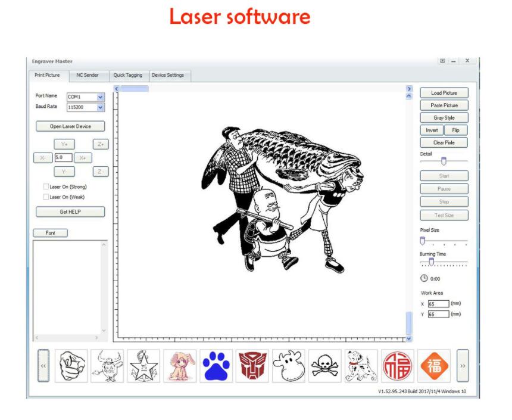This screenshot has width=512, height=420.
Task: Open the Baud Rate 115200 dropdown
Action: point(100,108)
